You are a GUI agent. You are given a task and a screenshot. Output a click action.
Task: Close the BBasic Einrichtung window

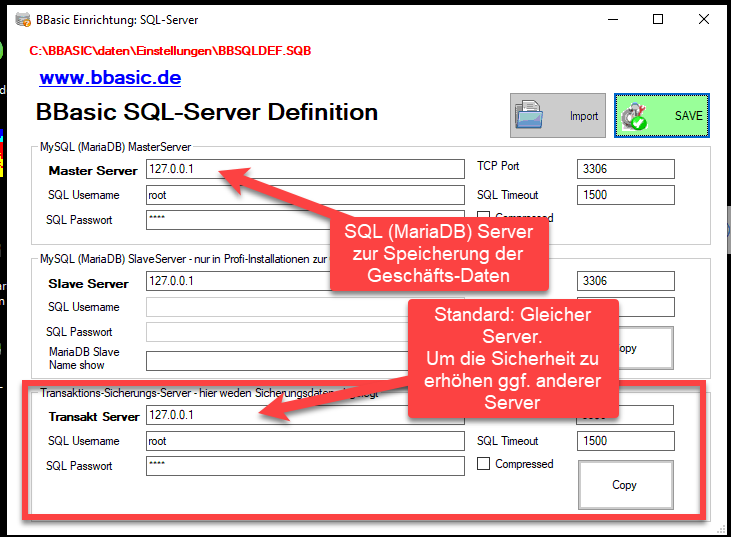point(704,20)
